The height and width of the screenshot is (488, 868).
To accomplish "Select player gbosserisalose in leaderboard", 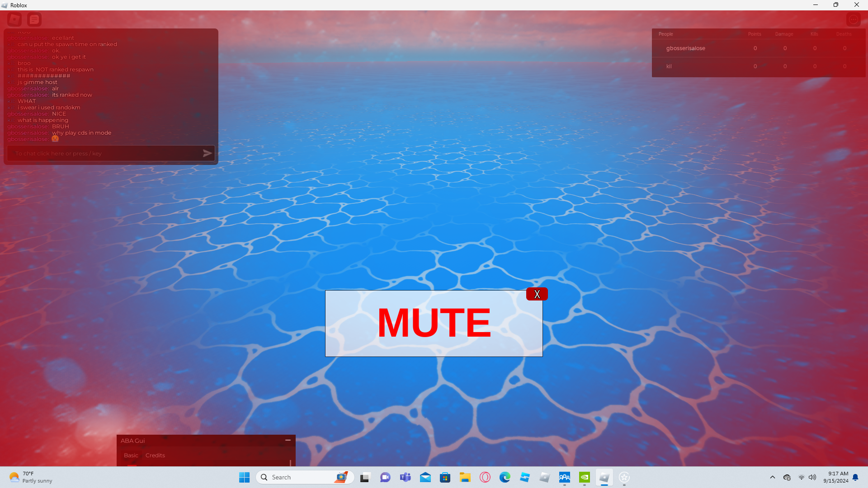I will (x=685, y=48).
